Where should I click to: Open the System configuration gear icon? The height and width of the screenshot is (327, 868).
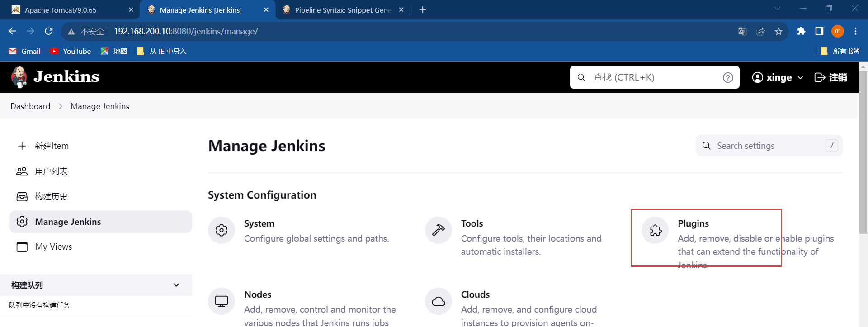point(222,230)
